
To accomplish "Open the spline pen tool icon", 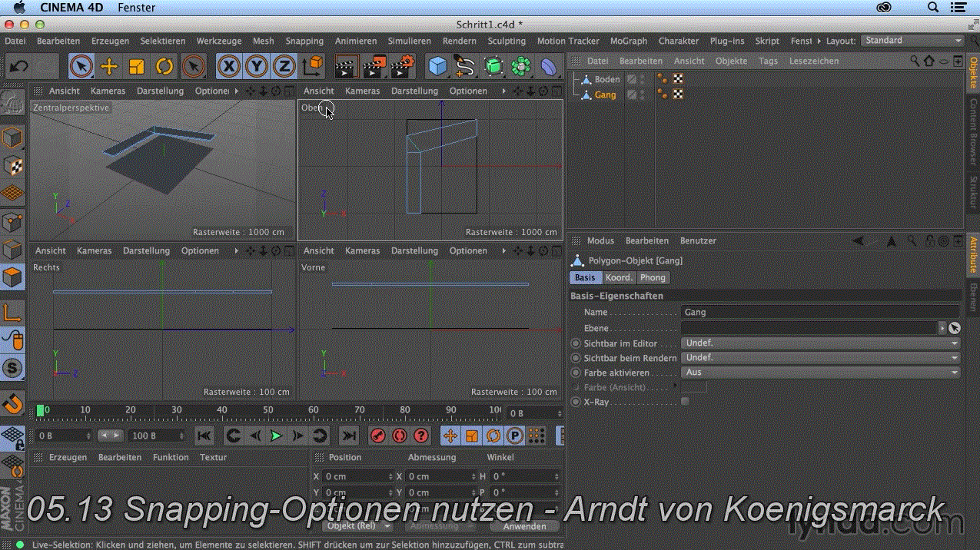I will tap(465, 67).
